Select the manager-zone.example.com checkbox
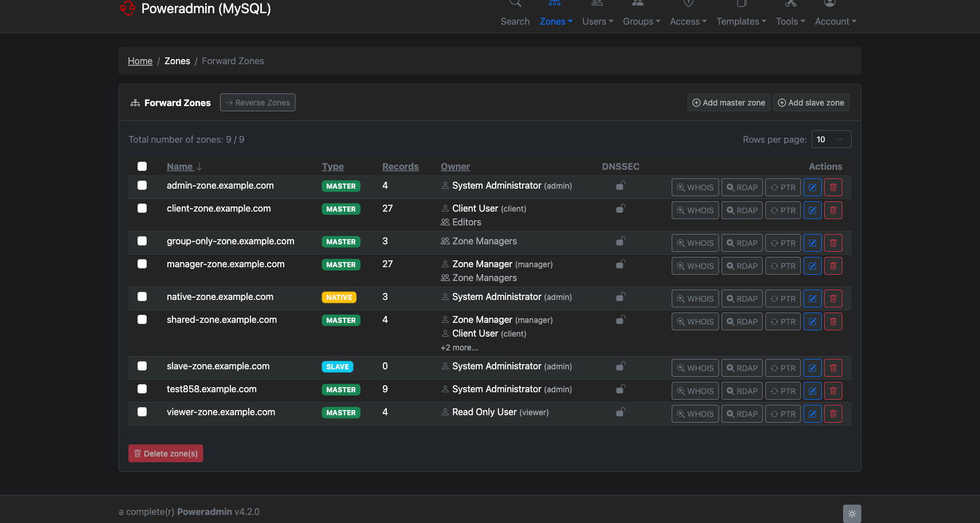The image size is (980, 523). click(142, 264)
